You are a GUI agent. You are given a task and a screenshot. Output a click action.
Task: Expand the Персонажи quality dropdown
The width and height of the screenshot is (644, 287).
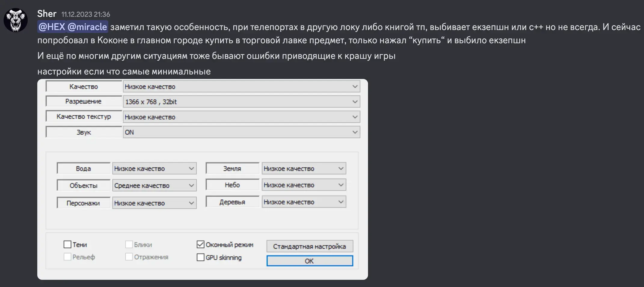[154, 203]
